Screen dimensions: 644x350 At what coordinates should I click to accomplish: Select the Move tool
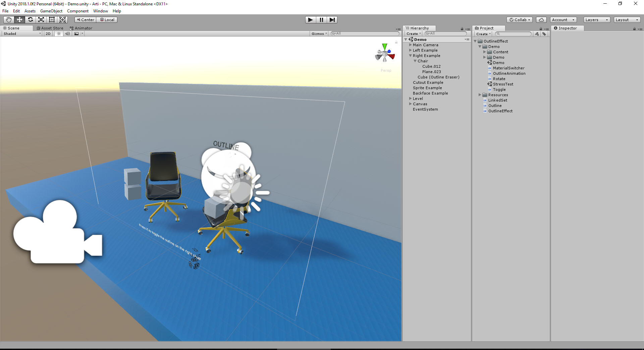click(19, 20)
